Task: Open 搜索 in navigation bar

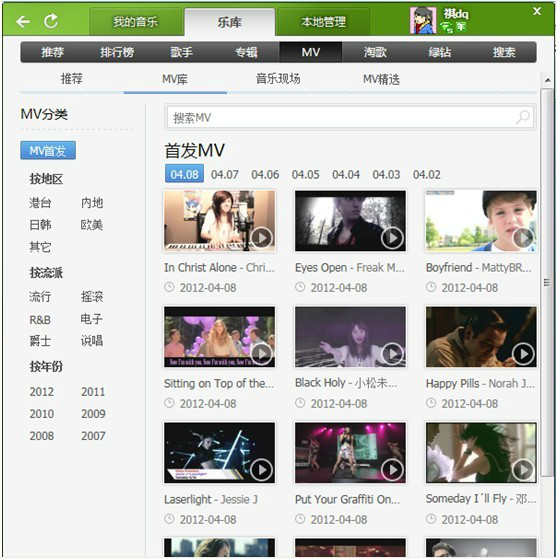Action: (x=504, y=52)
